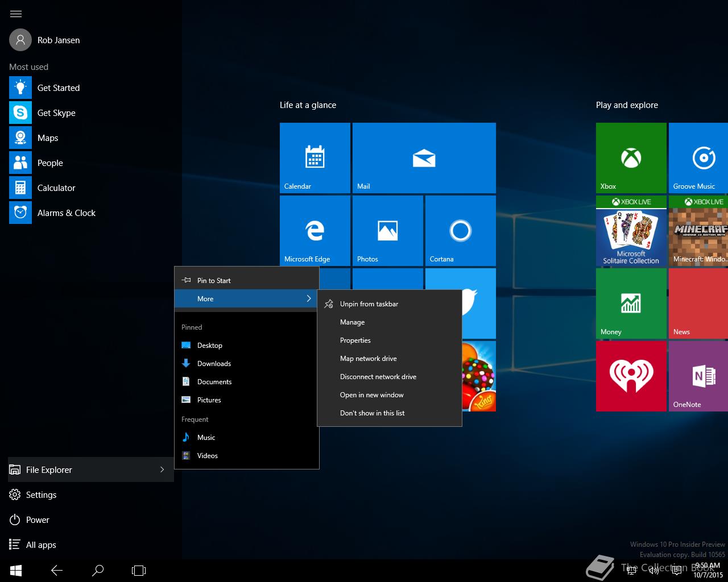Open the Downloads pinned folder
The width and height of the screenshot is (728, 582).
214,363
